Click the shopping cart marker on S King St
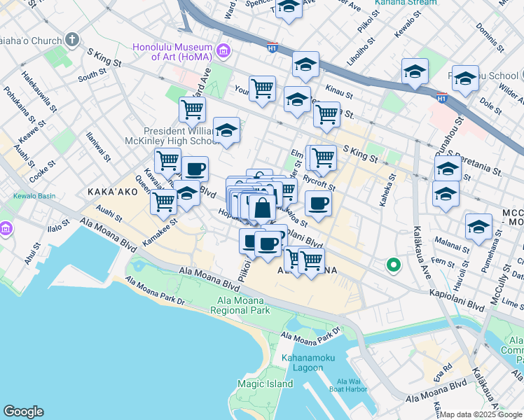 pyautogui.click(x=322, y=158)
